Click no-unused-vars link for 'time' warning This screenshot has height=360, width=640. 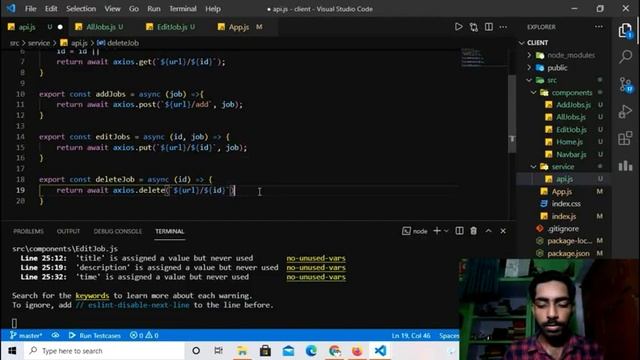point(316,277)
